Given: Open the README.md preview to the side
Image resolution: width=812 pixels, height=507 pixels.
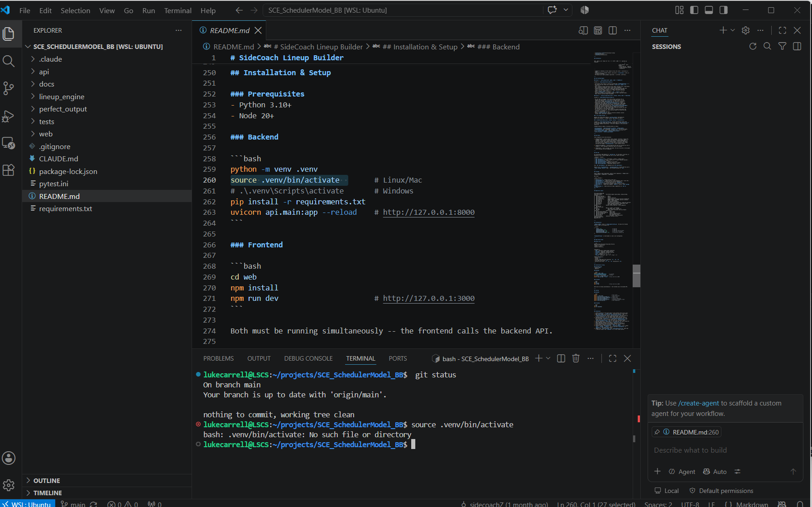Looking at the screenshot, I should point(583,30).
